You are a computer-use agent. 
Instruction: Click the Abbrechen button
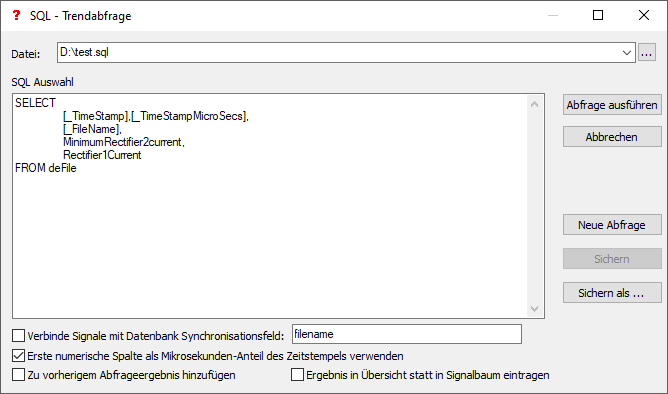612,137
